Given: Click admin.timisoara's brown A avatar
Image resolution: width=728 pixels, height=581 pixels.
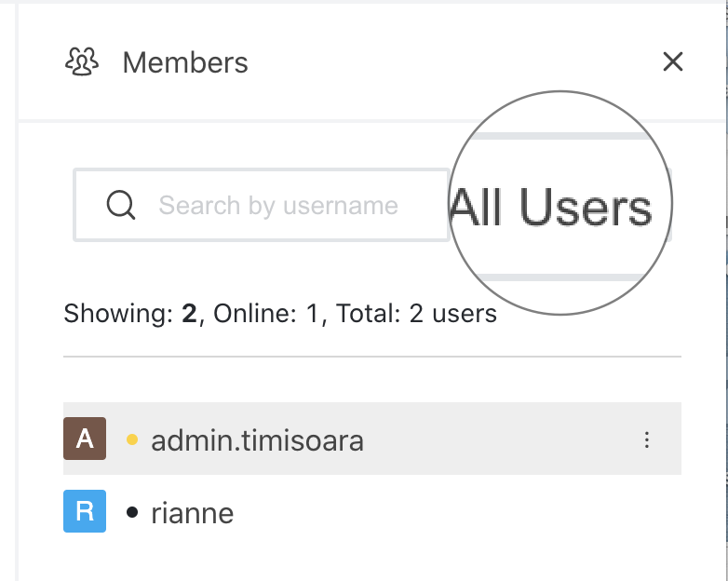Looking at the screenshot, I should (x=85, y=439).
